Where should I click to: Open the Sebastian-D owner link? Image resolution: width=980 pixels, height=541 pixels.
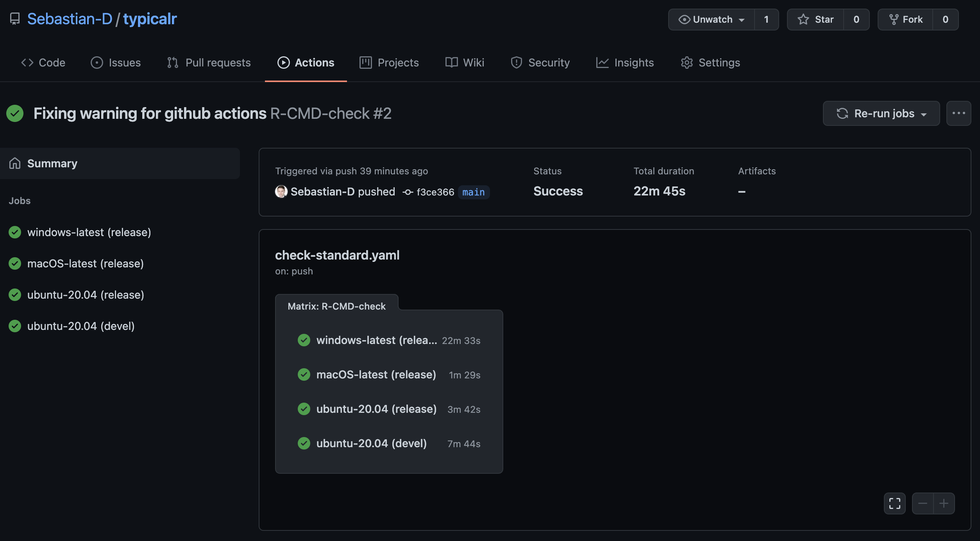(x=70, y=19)
